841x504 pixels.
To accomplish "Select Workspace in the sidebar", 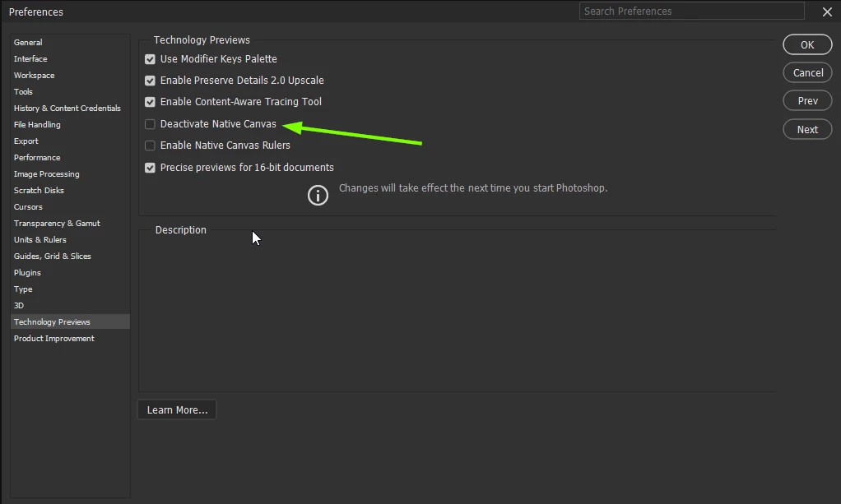I will (x=70, y=76).
